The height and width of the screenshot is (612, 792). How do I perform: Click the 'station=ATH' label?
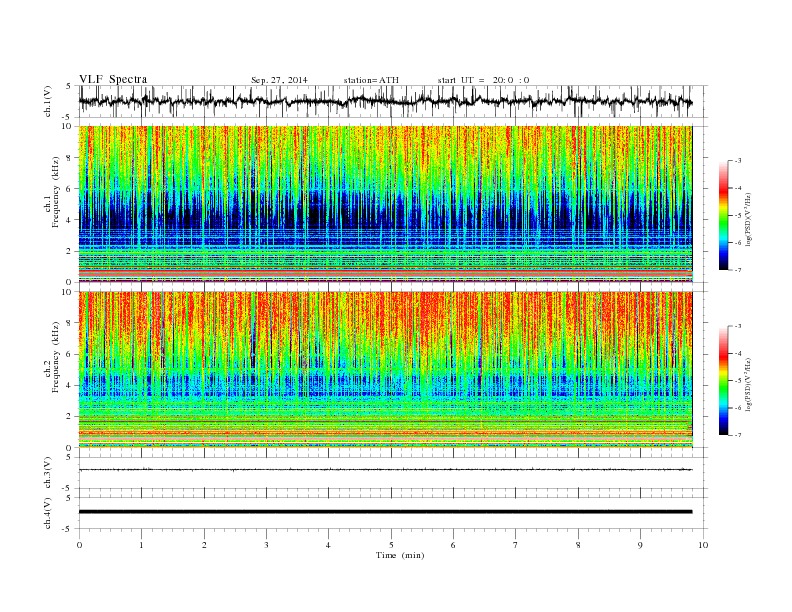click(x=371, y=80)
